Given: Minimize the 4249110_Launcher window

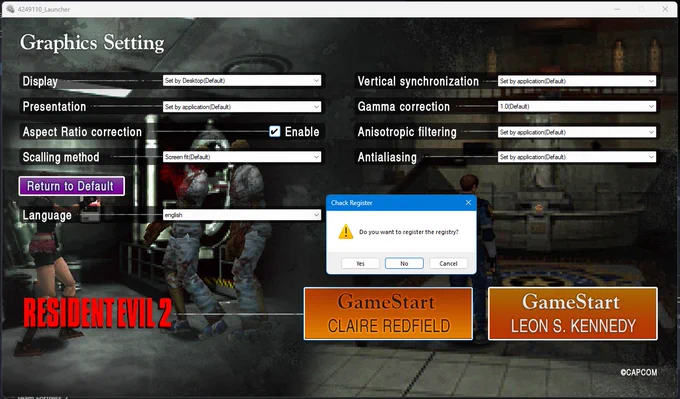Looking at the screenshot, I should pos(617,9).
